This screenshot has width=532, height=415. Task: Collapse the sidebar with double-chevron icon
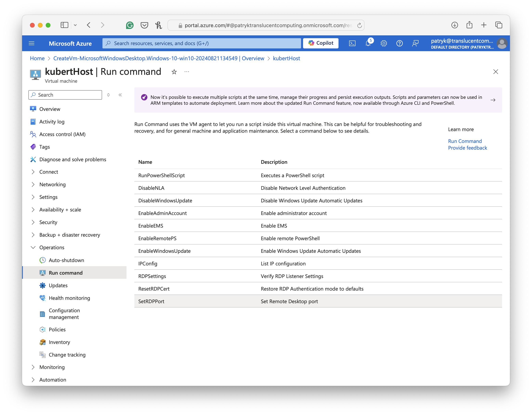[120, 95]
